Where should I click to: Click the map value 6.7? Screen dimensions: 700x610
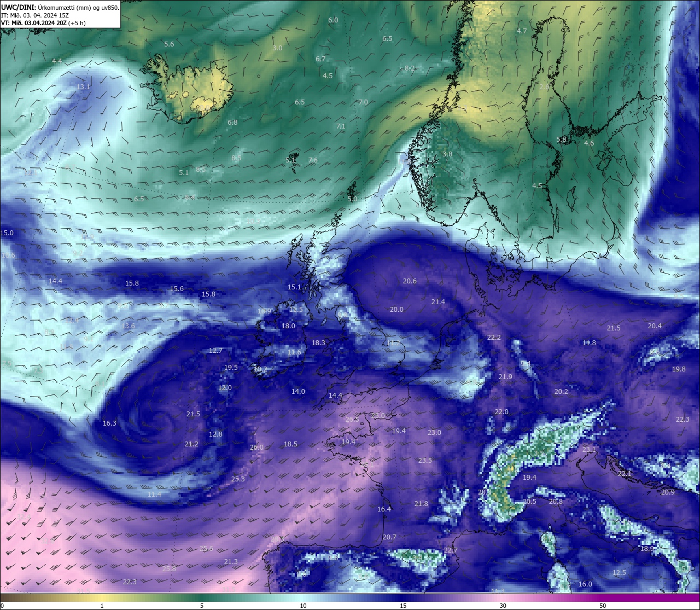[320, 59]
